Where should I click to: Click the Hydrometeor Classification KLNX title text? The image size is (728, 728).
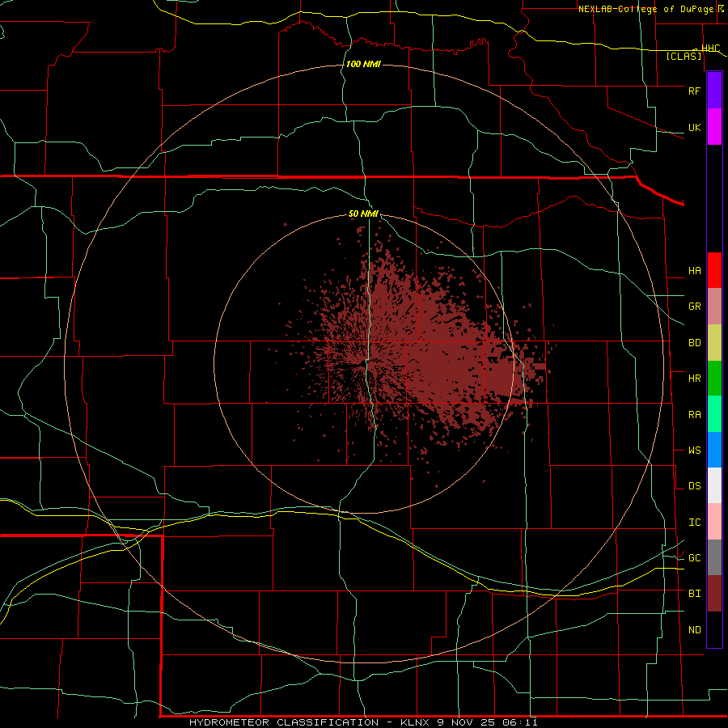(x=363, y=722)
